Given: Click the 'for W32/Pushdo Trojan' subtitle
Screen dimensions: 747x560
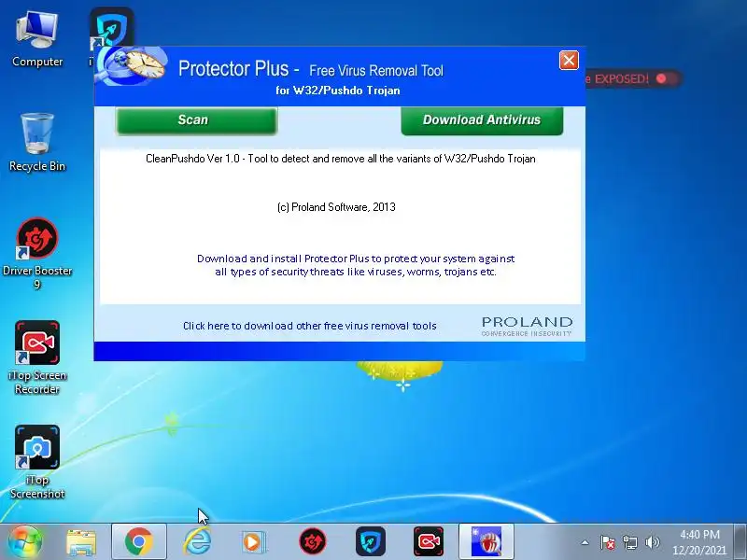Looking at the screenshot, I should [x=338, y=91].
